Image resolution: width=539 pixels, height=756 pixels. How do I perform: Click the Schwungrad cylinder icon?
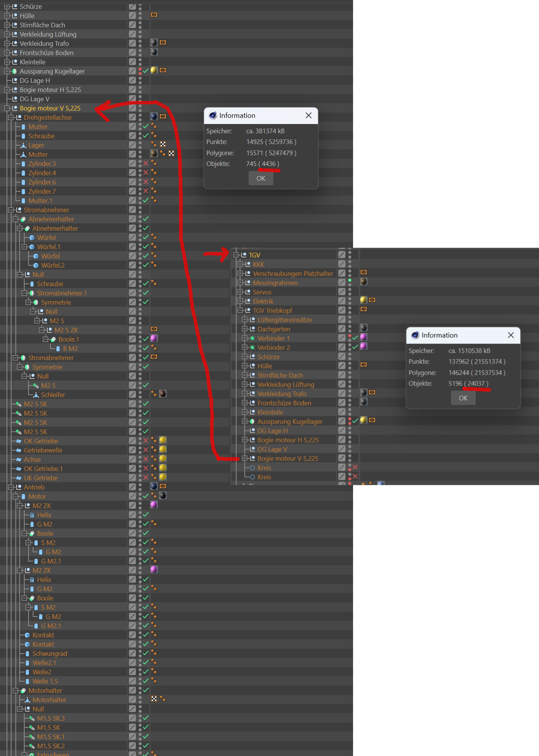[27, 654]
